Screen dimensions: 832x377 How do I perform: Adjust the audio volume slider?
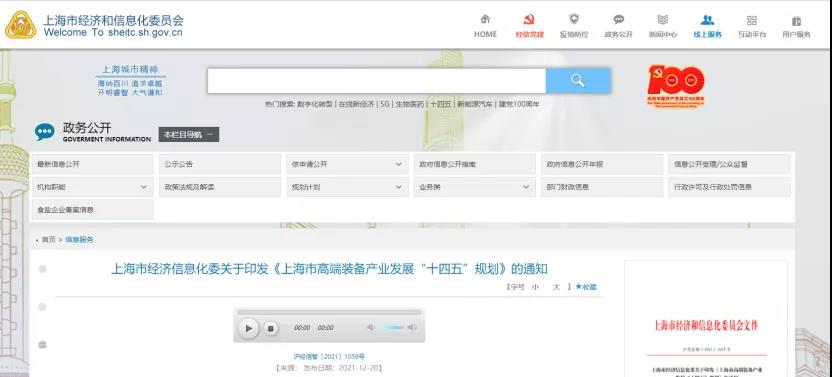coord(391,328)
